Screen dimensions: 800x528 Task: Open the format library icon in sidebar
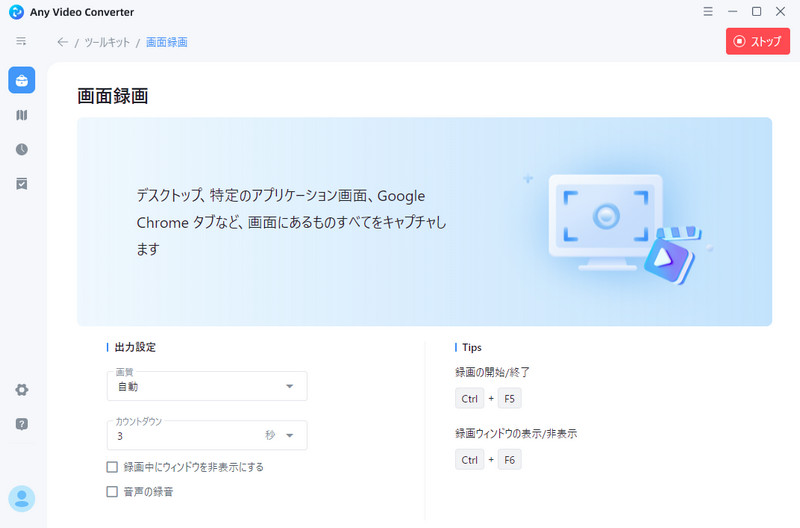pos(21,115)
